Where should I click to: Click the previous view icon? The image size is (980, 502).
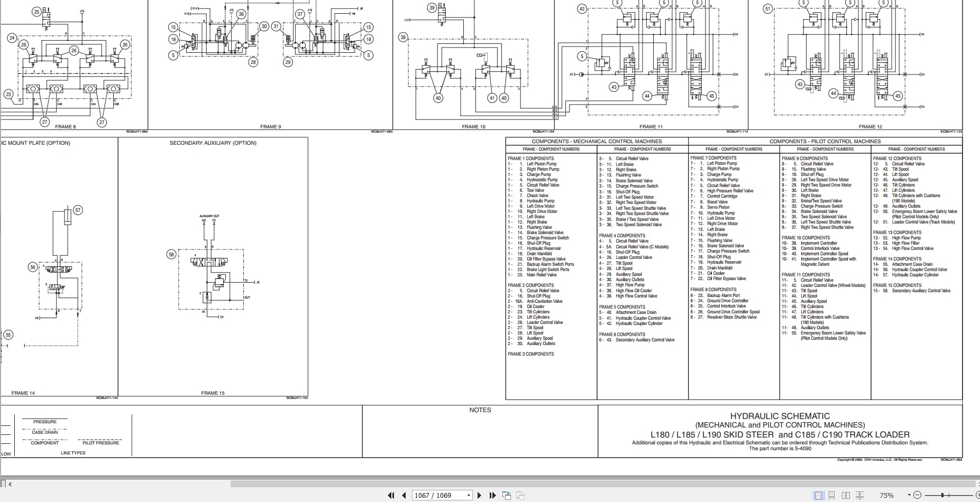[x=507, y=495]
